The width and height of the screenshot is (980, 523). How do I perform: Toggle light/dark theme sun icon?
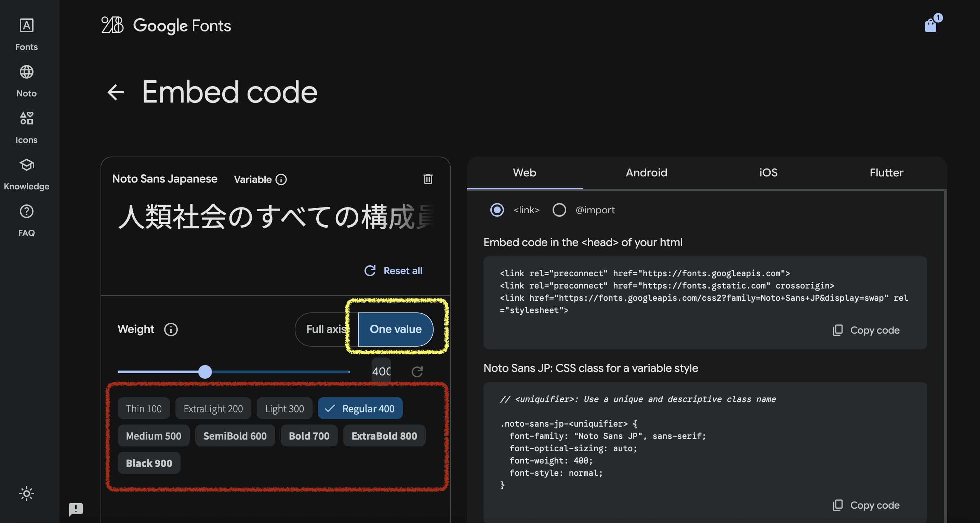pyautogui.click(x=27, y=494)
